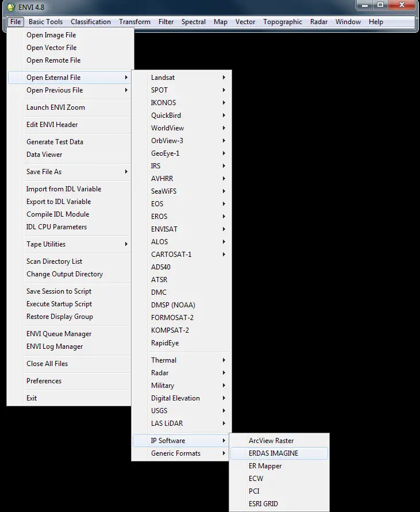Select Restore Display Group
This screenshot has height=512, width=420.
point(71,317)
